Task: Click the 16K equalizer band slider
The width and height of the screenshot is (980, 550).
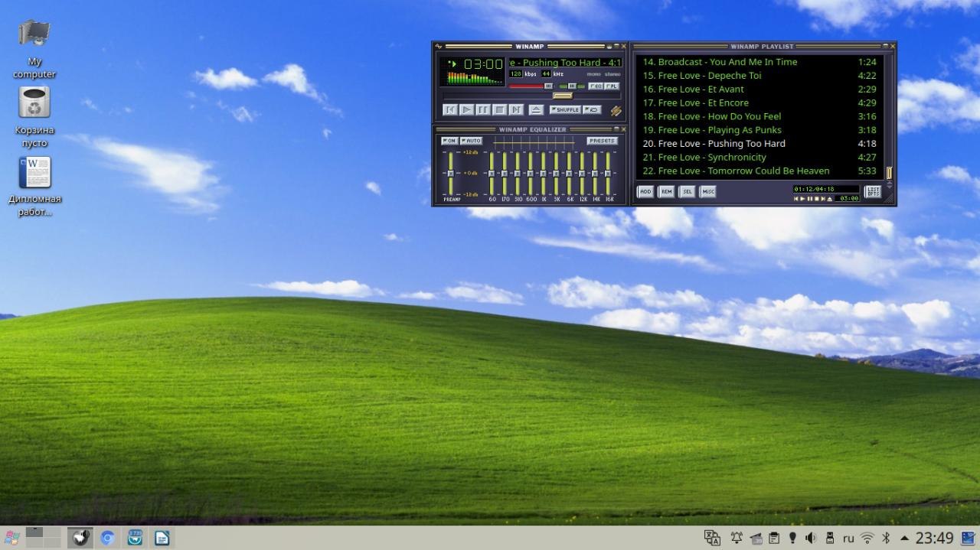Action: click(x=608, y=173)
